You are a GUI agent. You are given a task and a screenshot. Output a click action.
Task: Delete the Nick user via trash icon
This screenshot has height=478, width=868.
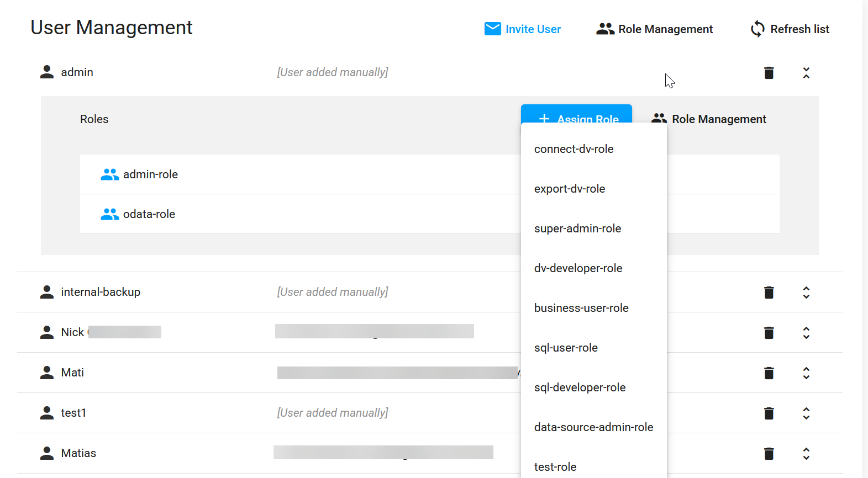[x=769, y=333]
